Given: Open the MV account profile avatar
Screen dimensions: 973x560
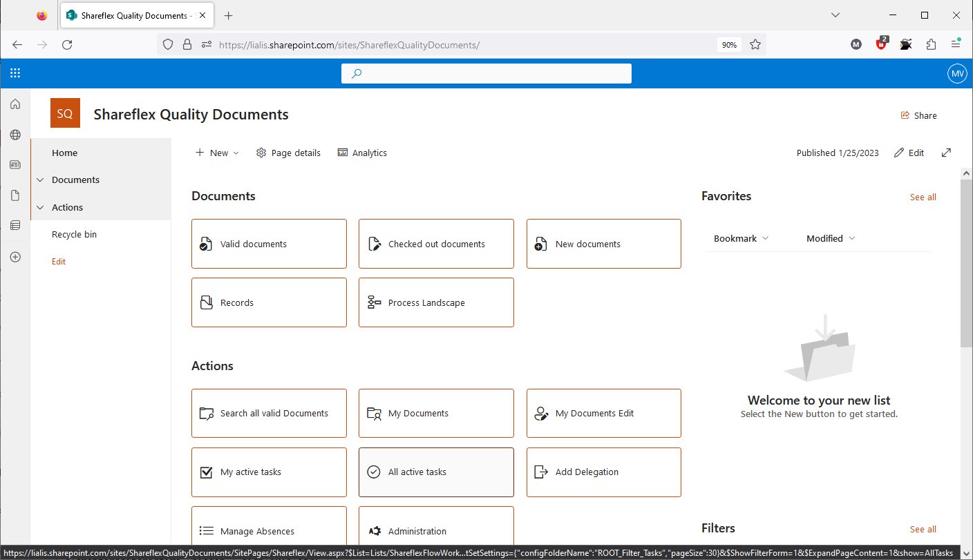Looking at the screenshot, I should 957,74.
